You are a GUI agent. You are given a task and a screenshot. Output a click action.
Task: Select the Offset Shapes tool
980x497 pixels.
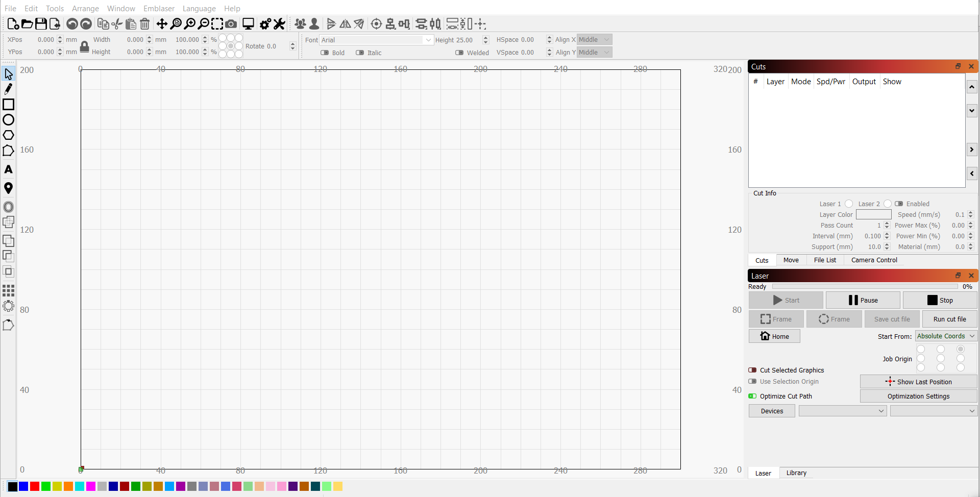pos(8,207)
